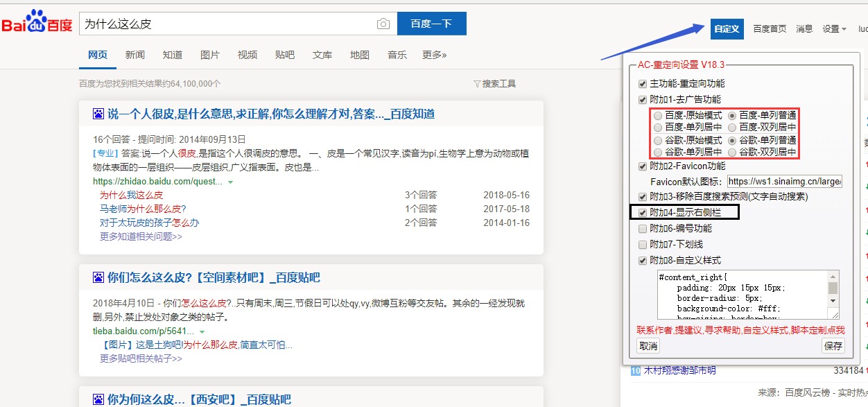Switch to 视频 tab
Viewport: 868px width, 407px height.
248,55
